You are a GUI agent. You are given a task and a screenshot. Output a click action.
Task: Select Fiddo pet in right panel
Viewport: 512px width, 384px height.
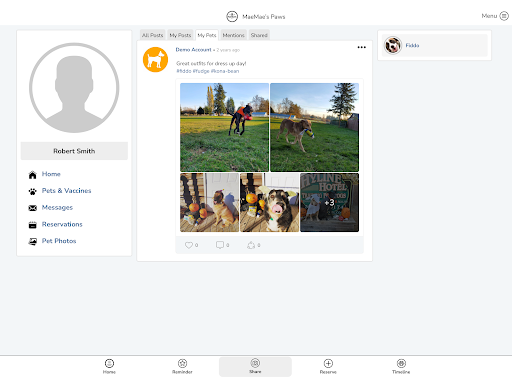pyautogui.click(x=434, y=45)
